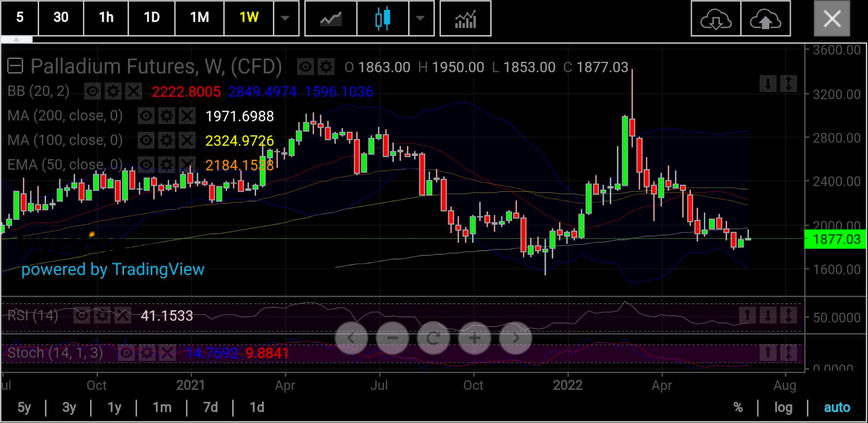The image size is (868, 423).
Task: Toggle percent scale mode
Action: [738, 407]
